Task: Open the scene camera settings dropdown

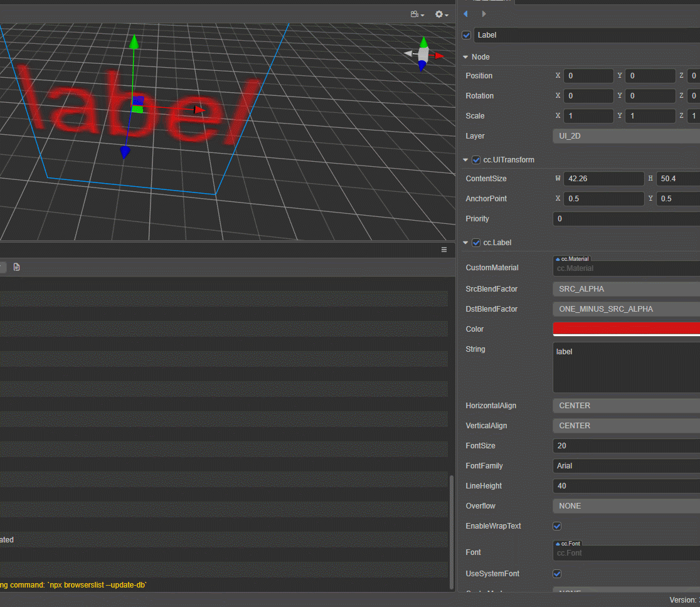Action: coord(417,14)
